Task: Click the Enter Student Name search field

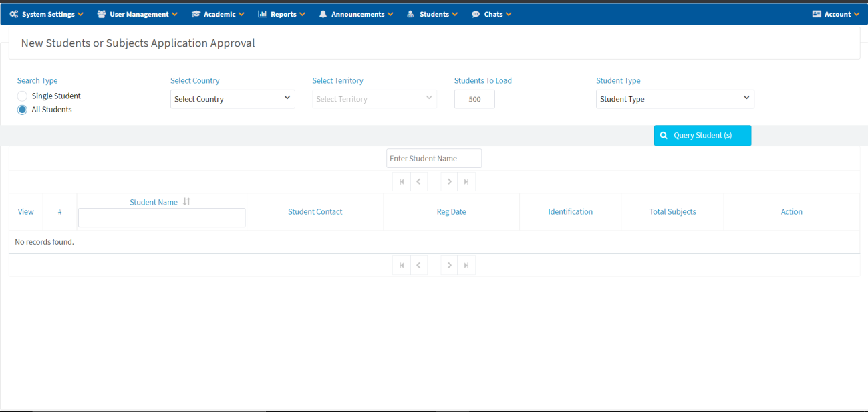Action: pyautogui.click(x=434, y=159)
